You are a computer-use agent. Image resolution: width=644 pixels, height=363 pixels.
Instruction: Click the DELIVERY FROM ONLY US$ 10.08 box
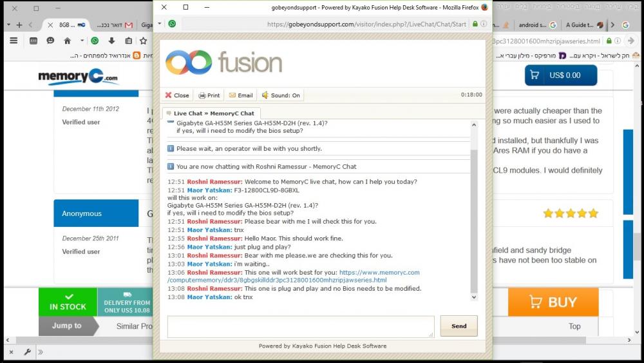pyautogui.click(x=126, y=302)
